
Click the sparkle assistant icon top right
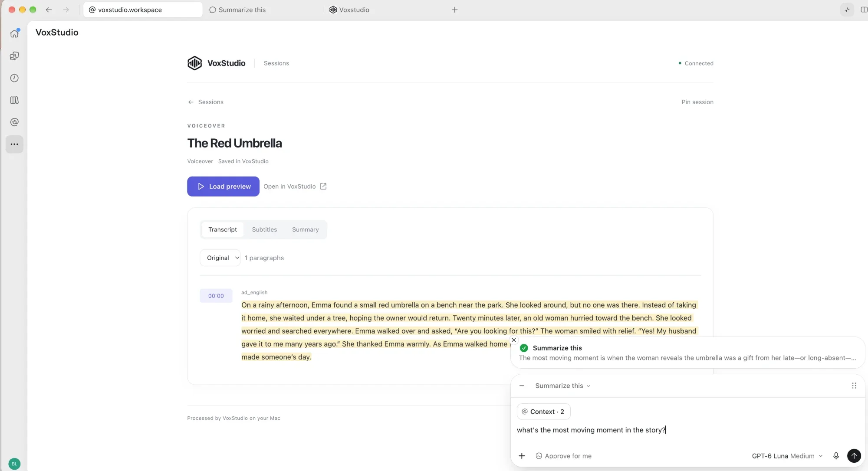click(847, 10)
